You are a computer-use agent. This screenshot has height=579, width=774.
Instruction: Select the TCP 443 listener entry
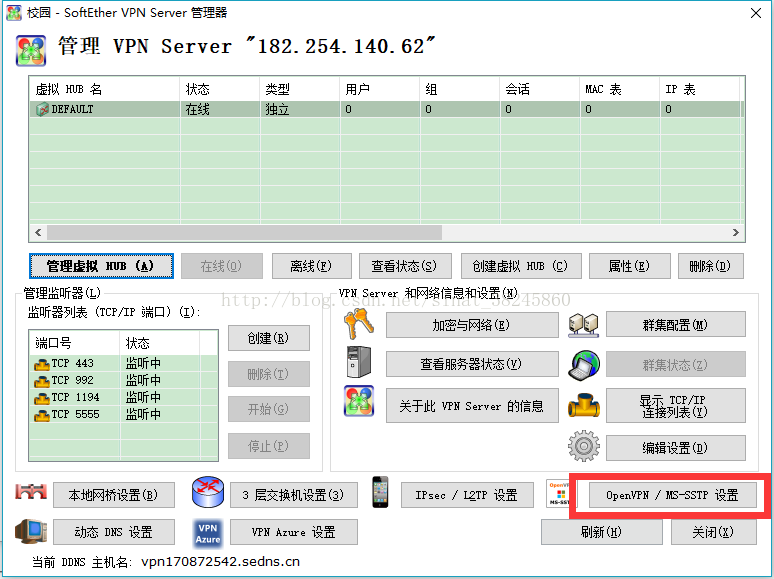74,364
